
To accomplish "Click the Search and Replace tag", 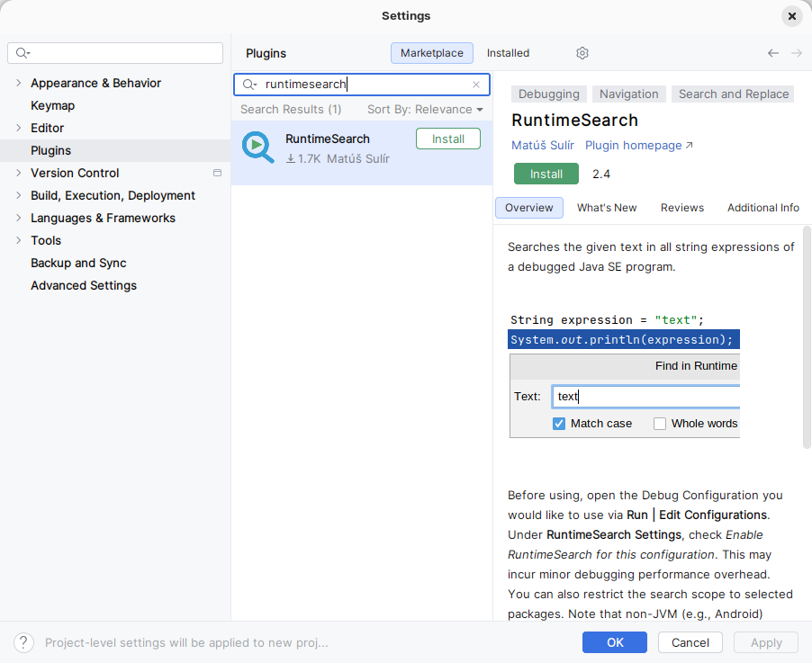I will click(x=734, y=94).
